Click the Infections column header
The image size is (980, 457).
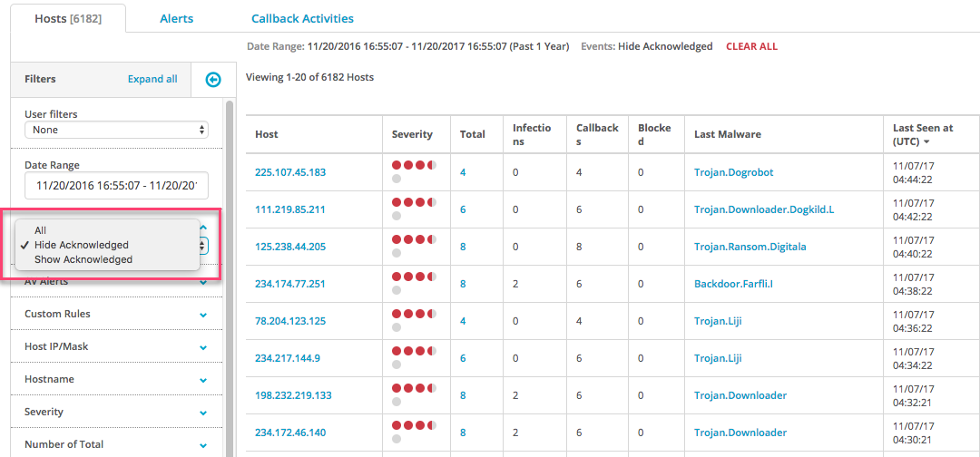[532, 134]
